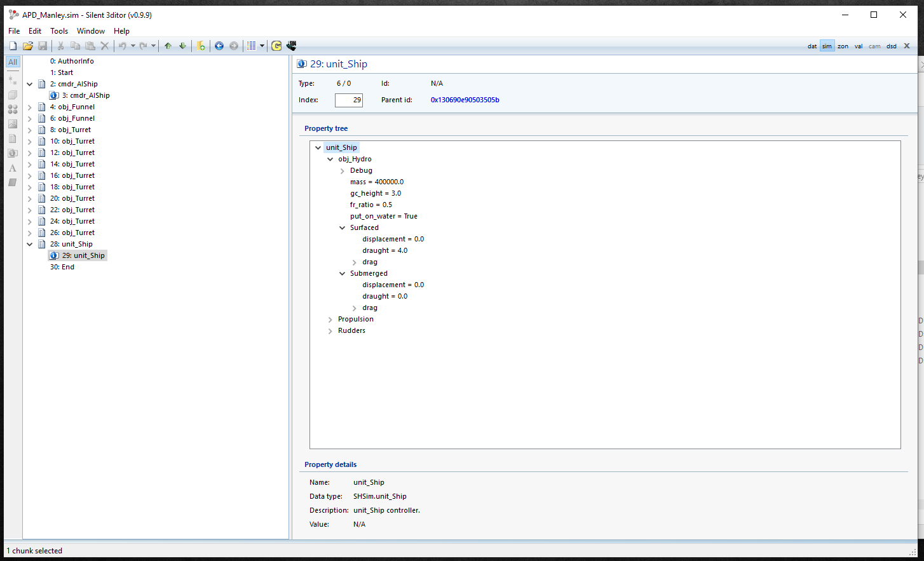Open the Help menu
Image resolution: width=924 pixels, height=561 pixels.
(121, 30)
